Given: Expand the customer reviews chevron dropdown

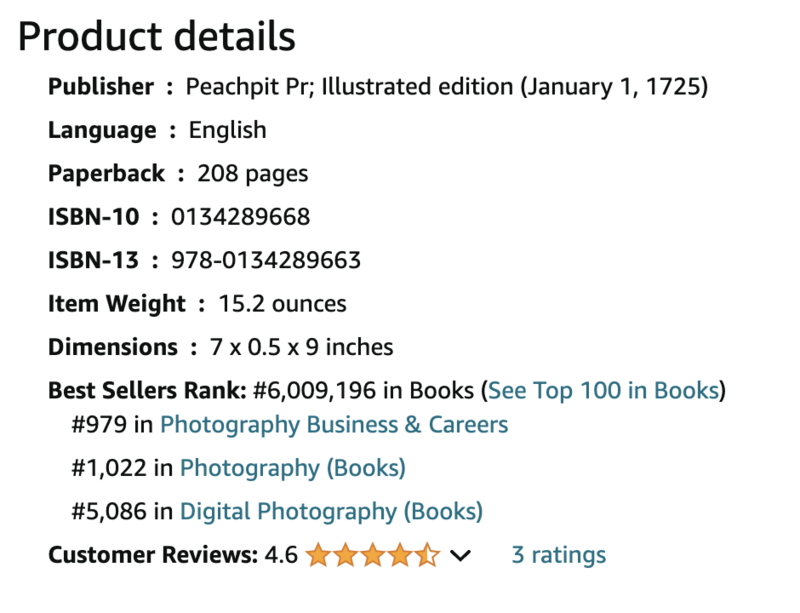Looking at the screenshot, I should point(460,555).
